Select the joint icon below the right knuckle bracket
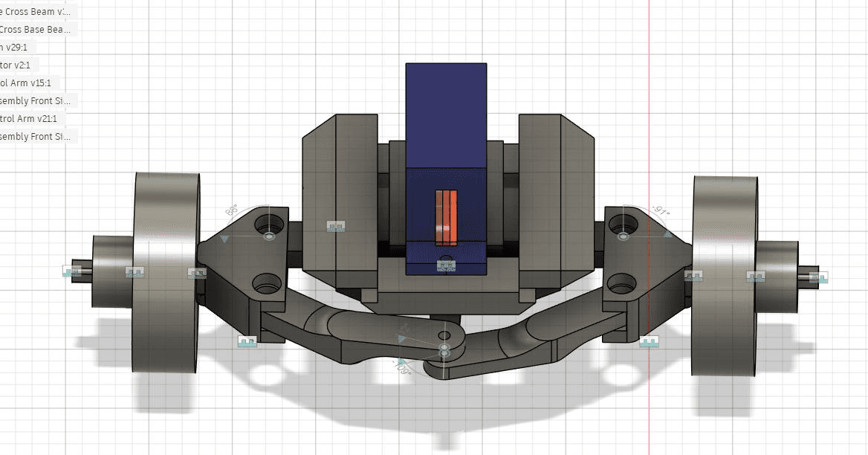 650,341
